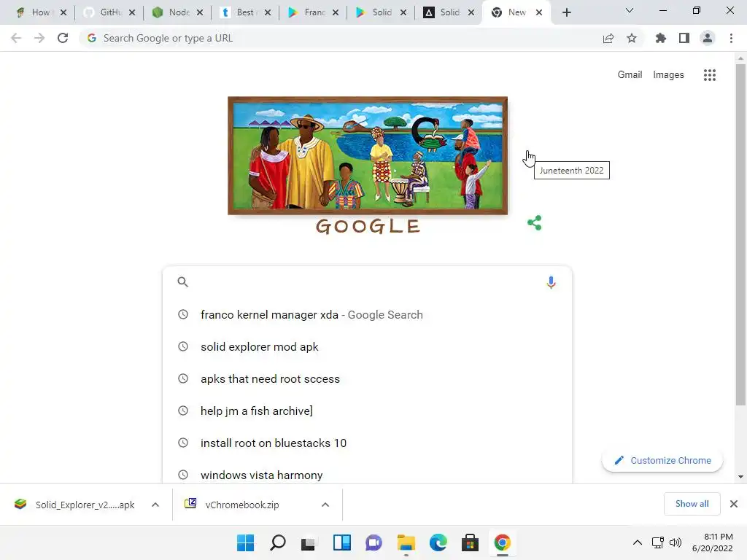Image resolution: width=747 pixels, height=560 pixels.
Task: Click the Juneteenth 2022 doodle image
Action: coord(368,156)
